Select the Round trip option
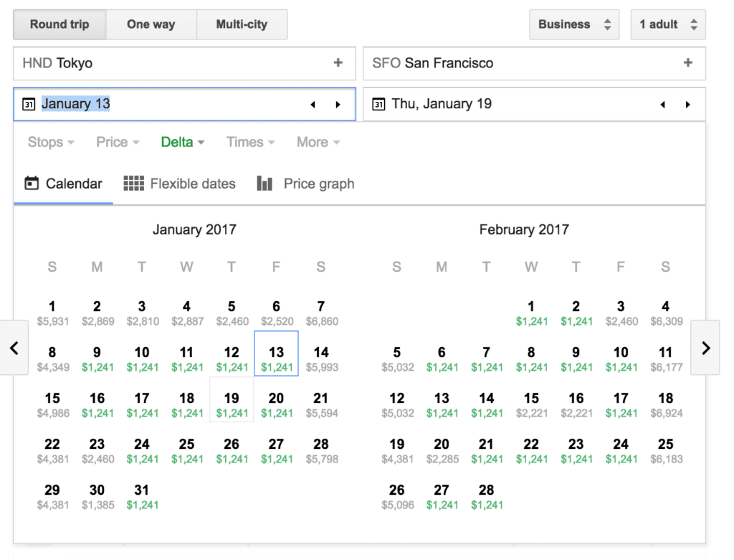 tap(59, 24)
